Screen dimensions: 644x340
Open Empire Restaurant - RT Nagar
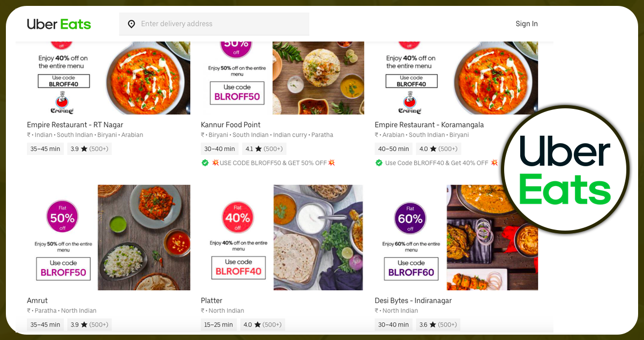click(x=75, y=124)
